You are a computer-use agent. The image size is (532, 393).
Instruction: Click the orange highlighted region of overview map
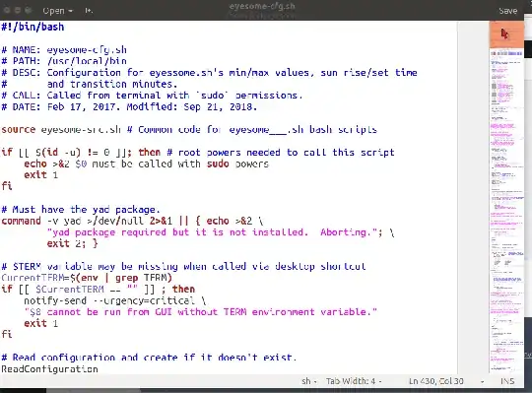[506, 34]
